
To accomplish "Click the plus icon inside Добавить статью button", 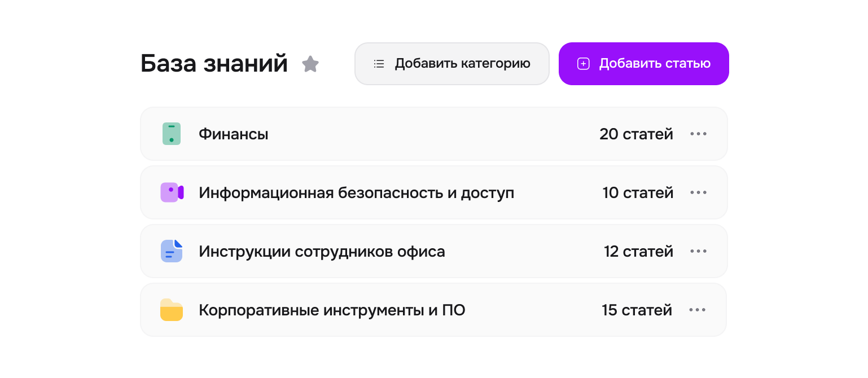I will pos(583,63).
